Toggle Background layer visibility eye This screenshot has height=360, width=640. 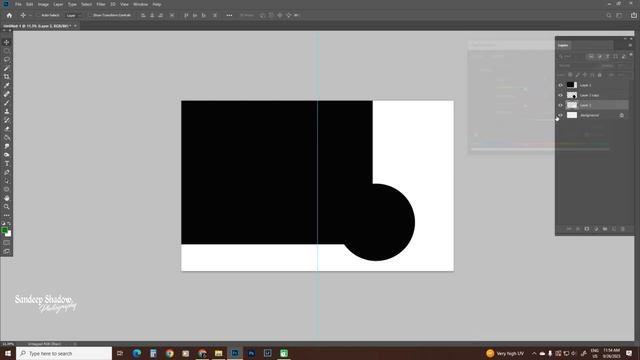pyautogui.click(x=560, y=115)
